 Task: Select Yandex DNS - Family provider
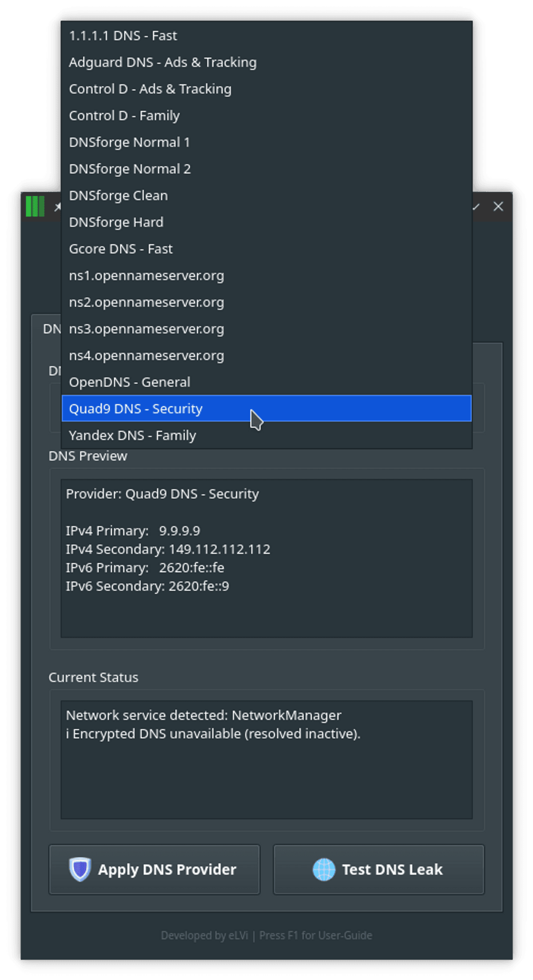click(132, 435)
